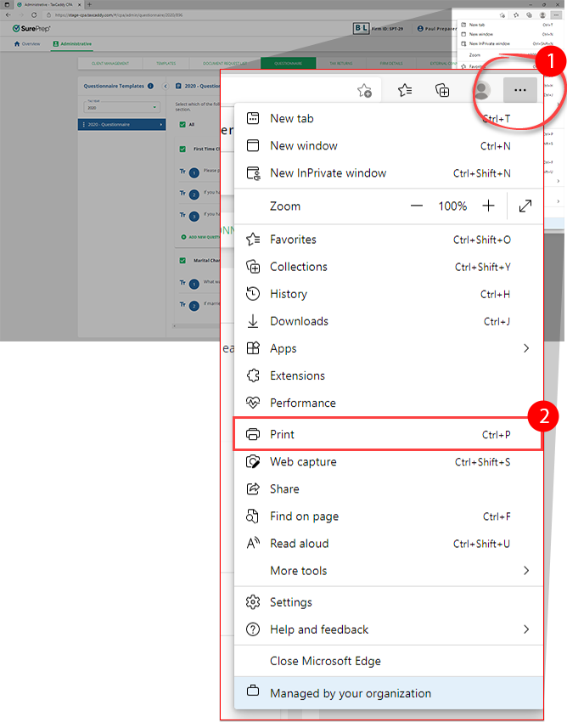Select Share in the menu
The height and width of the screenshot is (728, 567).
389,489
